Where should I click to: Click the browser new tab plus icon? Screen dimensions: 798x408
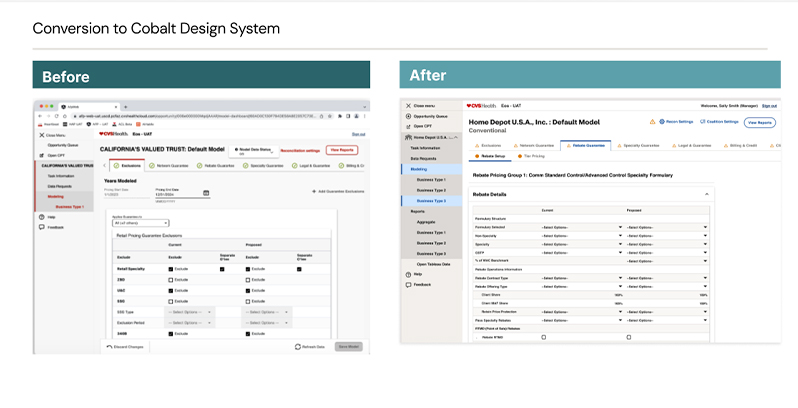pos(126,107)
